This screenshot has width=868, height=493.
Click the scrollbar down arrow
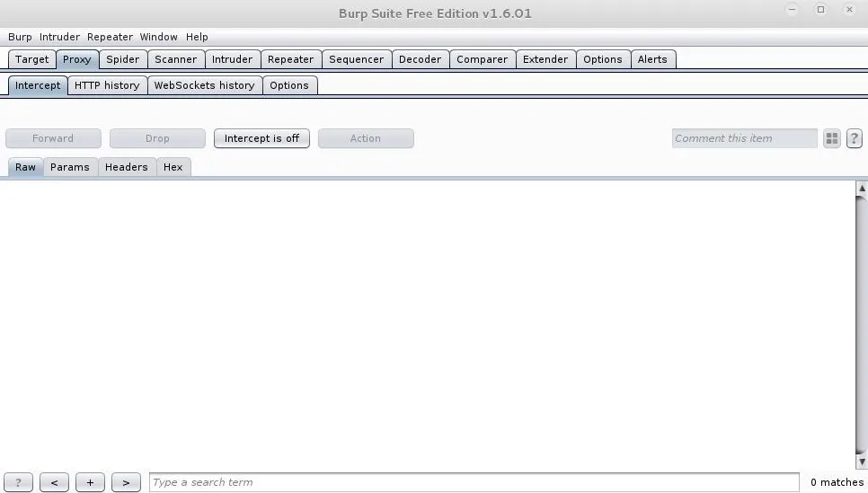(x=862, y=462)
